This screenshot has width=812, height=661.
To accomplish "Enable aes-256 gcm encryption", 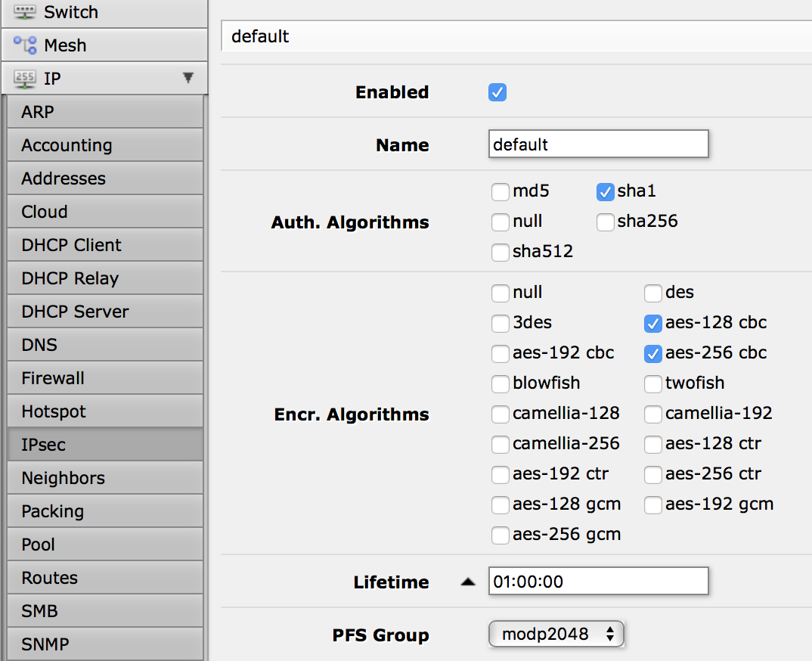I will [x=501, y=535].
